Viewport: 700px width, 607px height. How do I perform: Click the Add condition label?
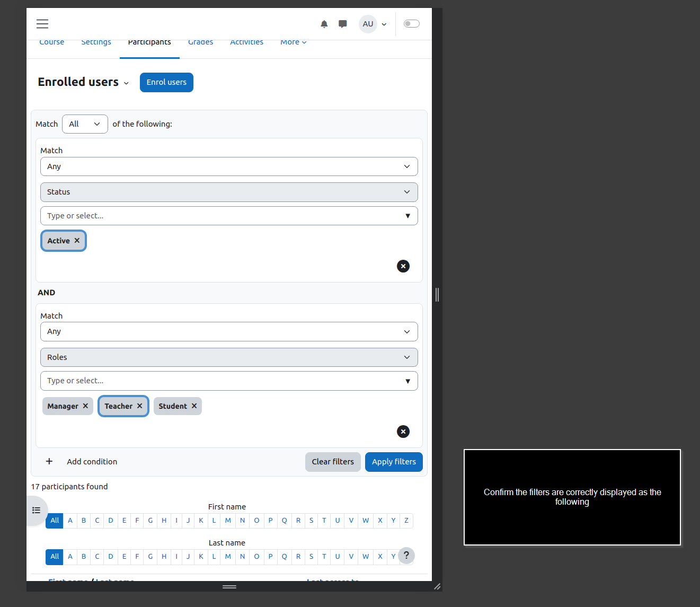[92, 462]
